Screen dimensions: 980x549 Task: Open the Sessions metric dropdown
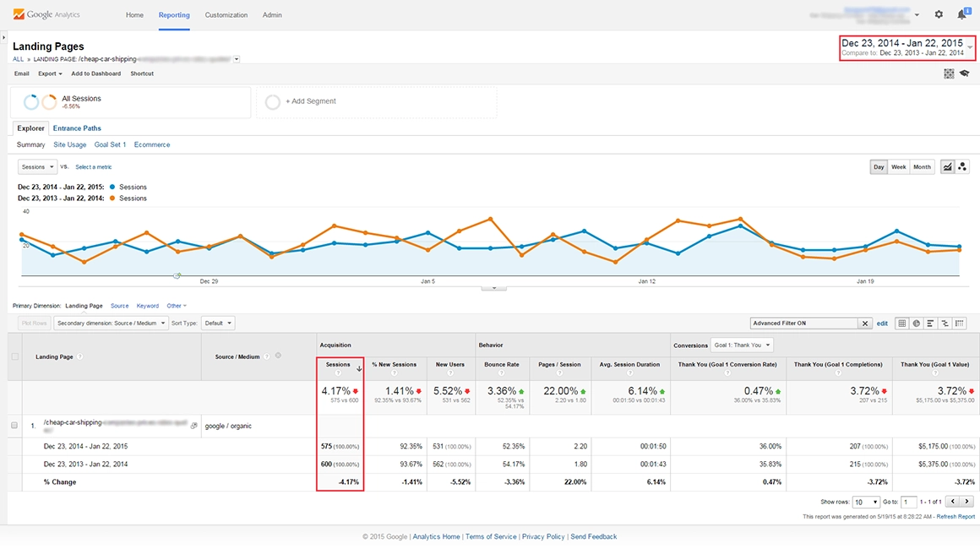pyautogui.click(x=37, y=166)
